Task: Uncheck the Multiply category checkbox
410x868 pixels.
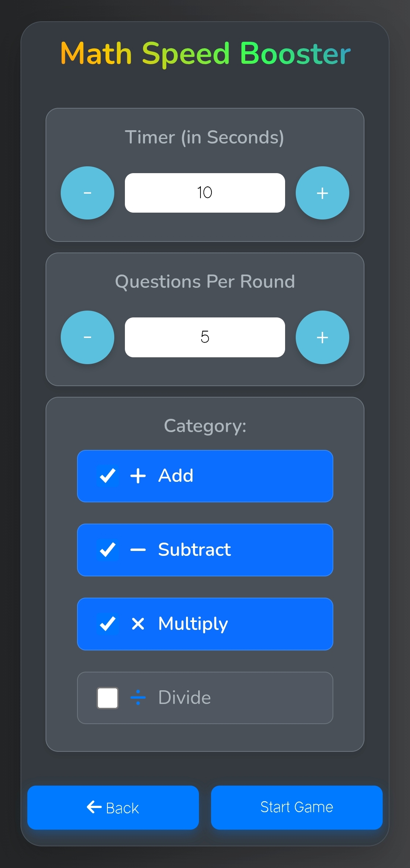Action: click(x=108, y=623)
